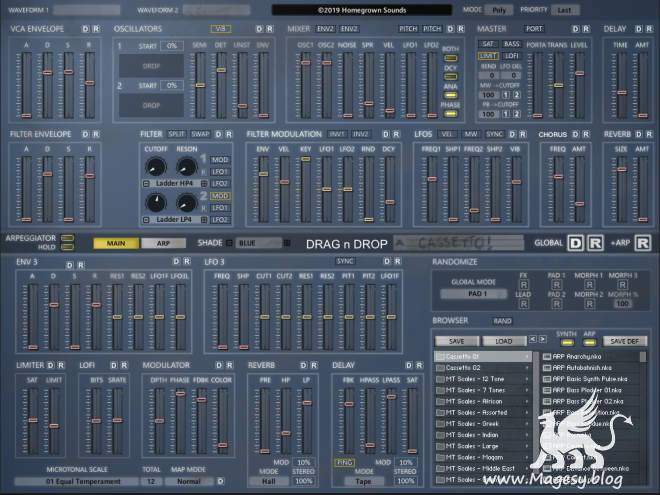Open the 01 Equal Temperament scale dropdown
The image size is (660, 495).
pos(76,481)
